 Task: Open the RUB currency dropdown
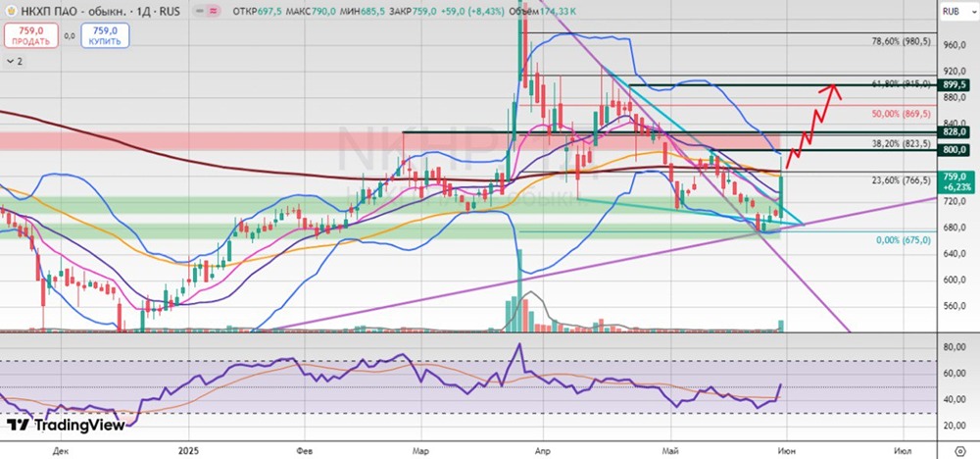point(959,11)
